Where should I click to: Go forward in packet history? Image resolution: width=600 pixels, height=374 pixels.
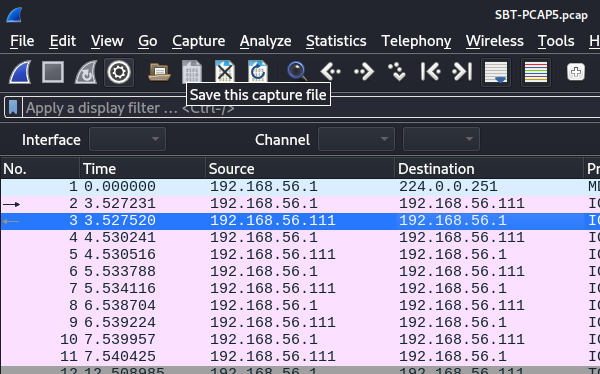click(x=364, y=72)
